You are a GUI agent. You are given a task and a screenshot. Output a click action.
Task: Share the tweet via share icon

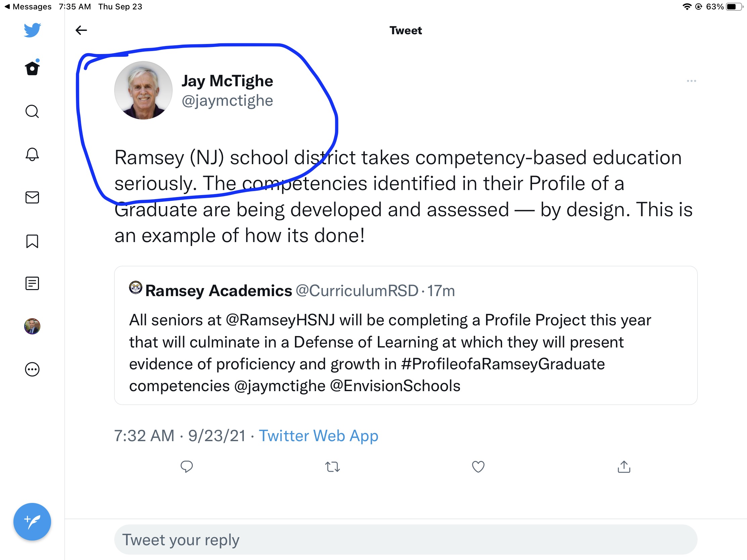click(624, 466)
